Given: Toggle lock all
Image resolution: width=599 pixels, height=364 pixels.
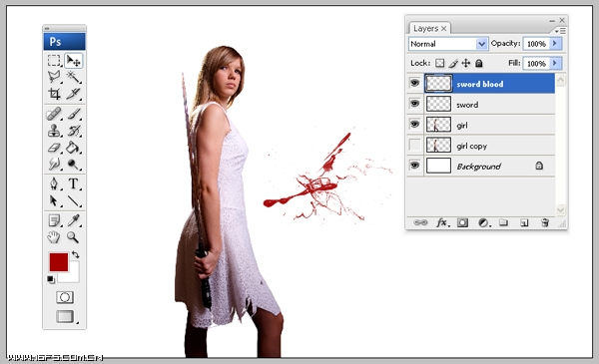Looking at the screenshot, I should (x=478, y=63).
